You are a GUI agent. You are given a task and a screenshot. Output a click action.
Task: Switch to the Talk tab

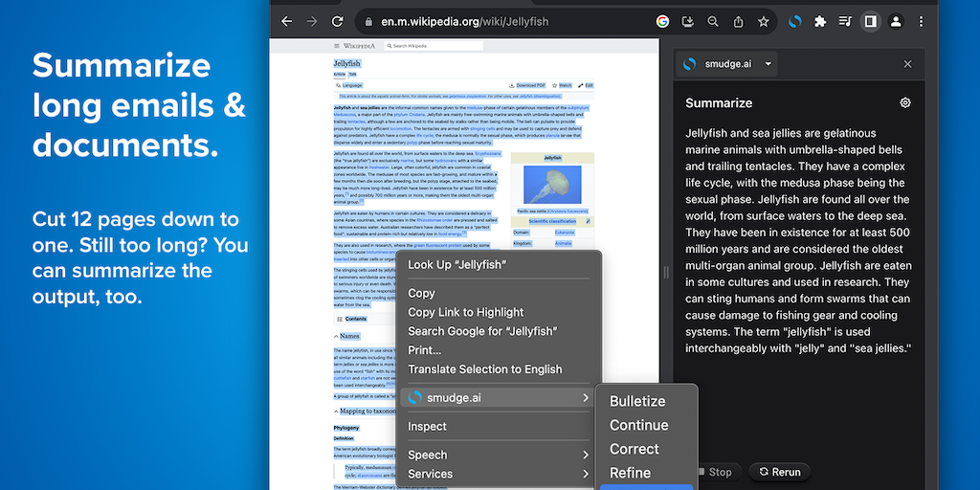point(352,75)
